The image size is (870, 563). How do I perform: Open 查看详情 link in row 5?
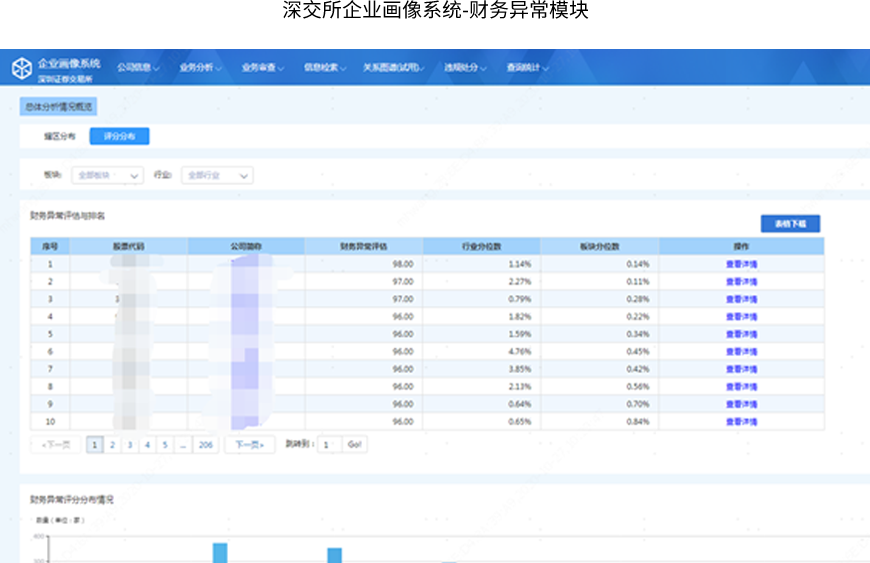(x=741, y=334)
